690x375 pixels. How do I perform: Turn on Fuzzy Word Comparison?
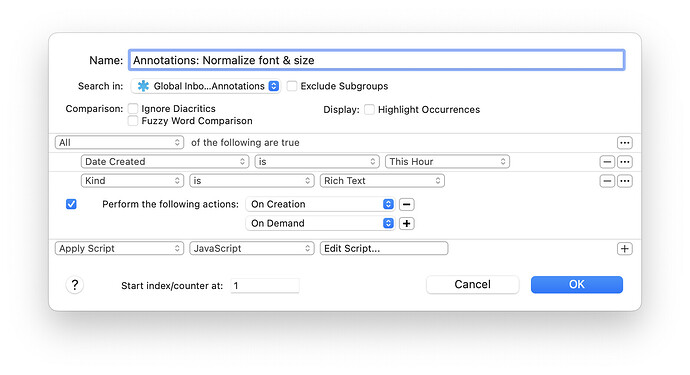tap(133, 121)
